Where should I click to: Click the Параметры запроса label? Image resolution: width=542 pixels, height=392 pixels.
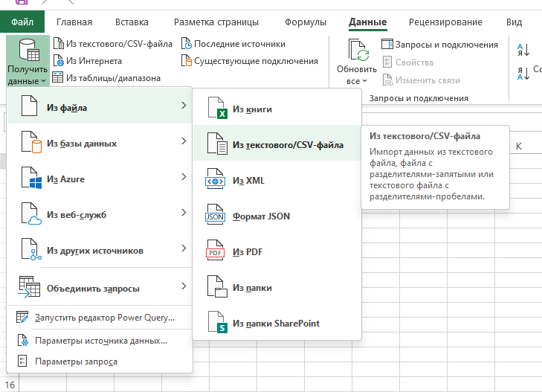76,362
